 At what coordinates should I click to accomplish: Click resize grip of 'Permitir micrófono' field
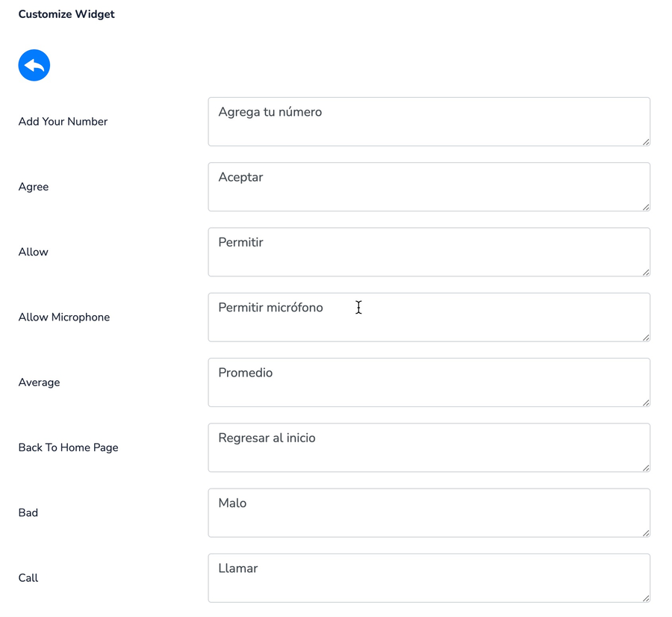[645, 337]
